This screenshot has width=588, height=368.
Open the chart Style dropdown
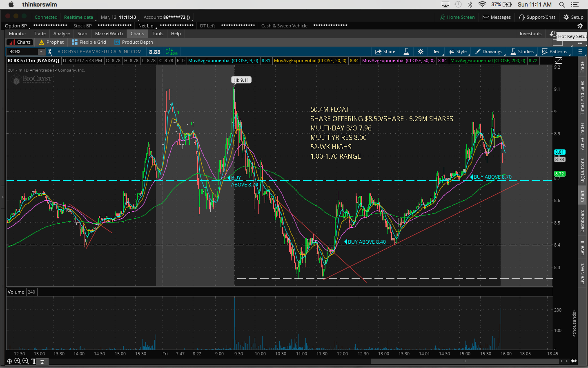(x=458, y=52)
